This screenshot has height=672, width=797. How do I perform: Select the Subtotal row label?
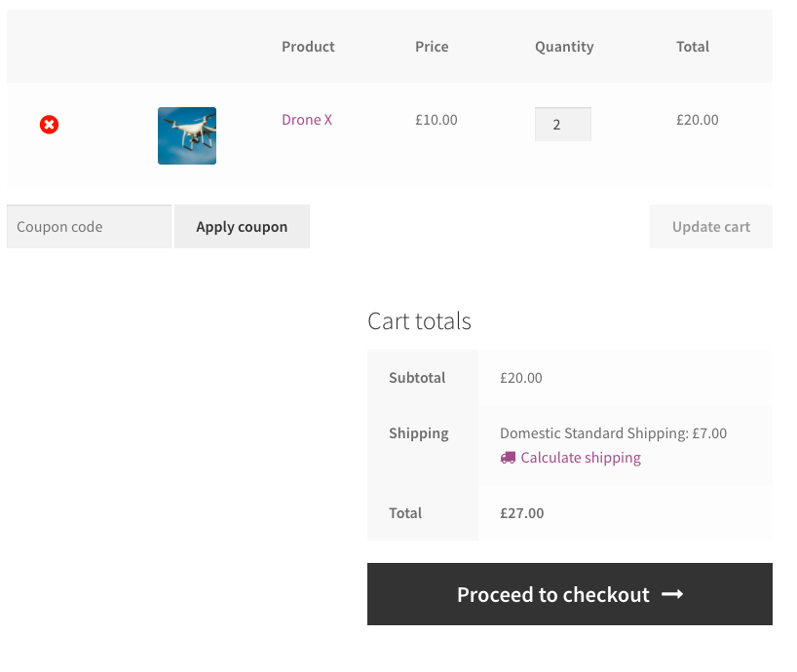[x=417, y=378]
